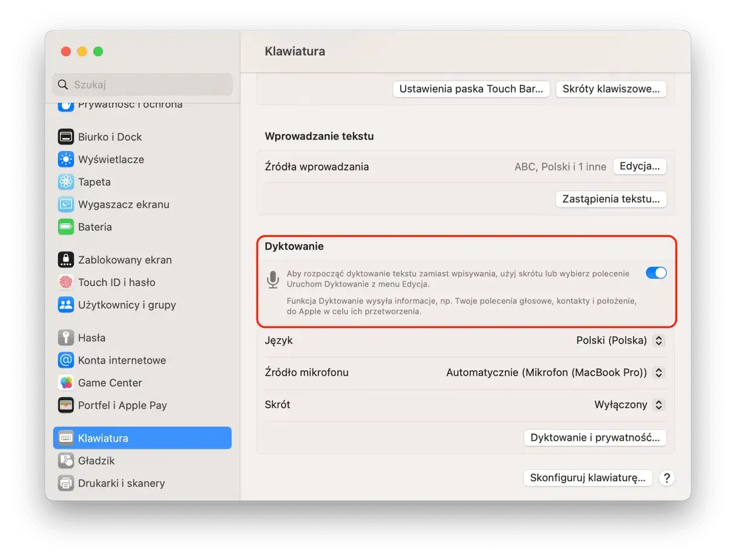Click inside the Szukaj search field

click(x=142, y=85)
